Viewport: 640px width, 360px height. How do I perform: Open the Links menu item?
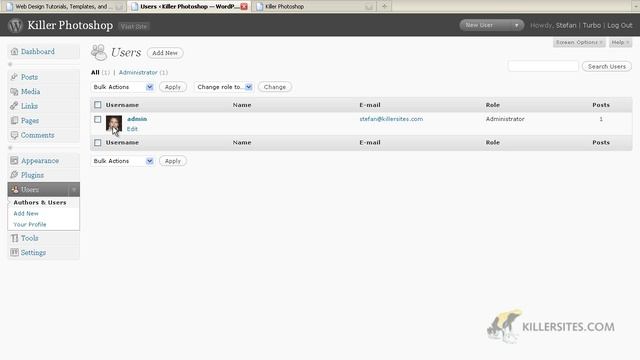tap(29, 106)
